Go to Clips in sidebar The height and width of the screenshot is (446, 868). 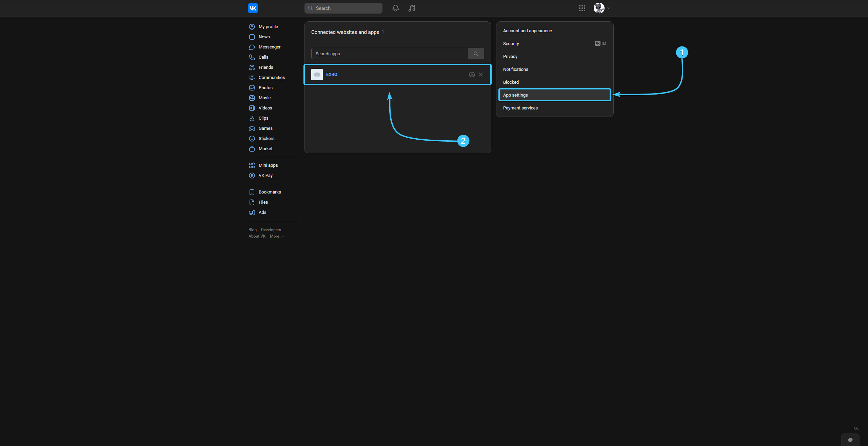tap(263, 118)
